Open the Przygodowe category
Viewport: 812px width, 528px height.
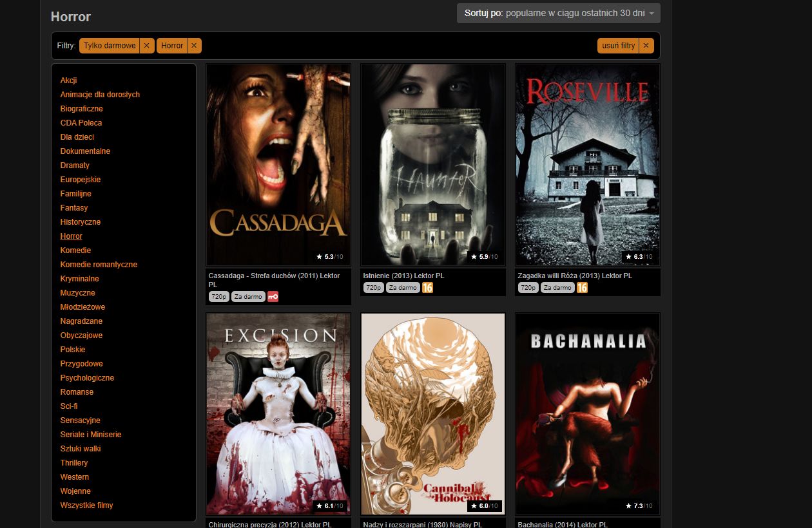(81, 364)
